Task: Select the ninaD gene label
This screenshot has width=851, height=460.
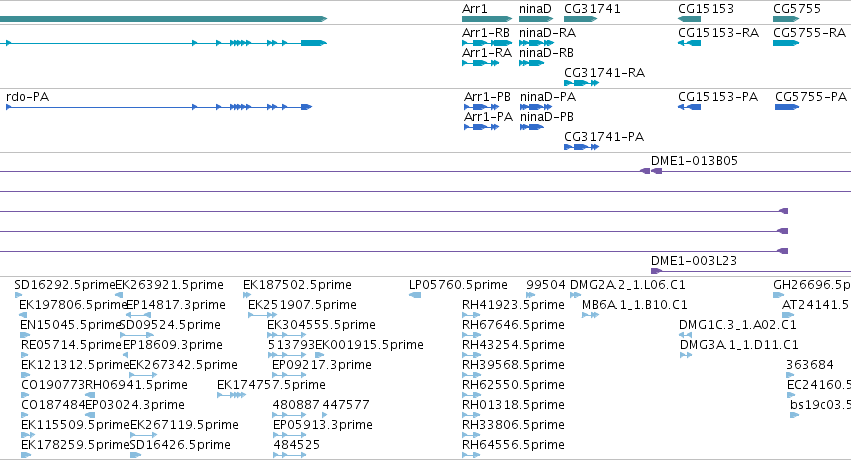Action: point(535,9)
